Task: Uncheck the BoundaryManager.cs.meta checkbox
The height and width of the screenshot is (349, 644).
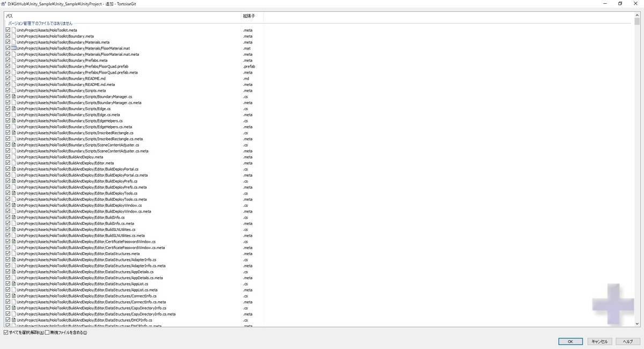Action: pyautogui.click(x=8, y=103)
